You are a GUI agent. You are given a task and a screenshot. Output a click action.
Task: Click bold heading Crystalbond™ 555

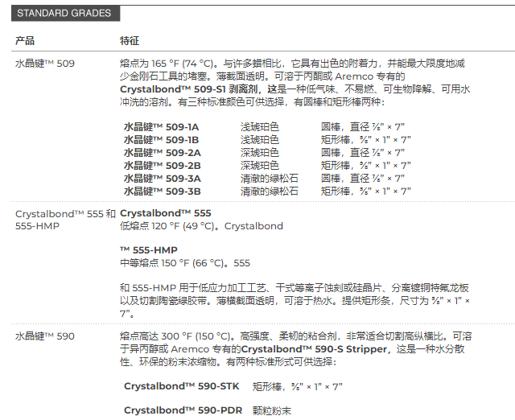(166, 213)
